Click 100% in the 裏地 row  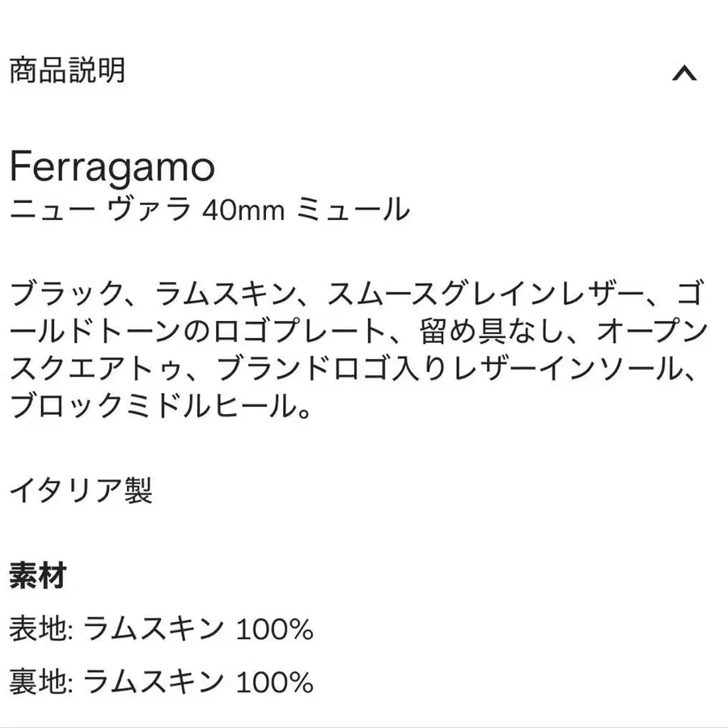coord(275,683)
